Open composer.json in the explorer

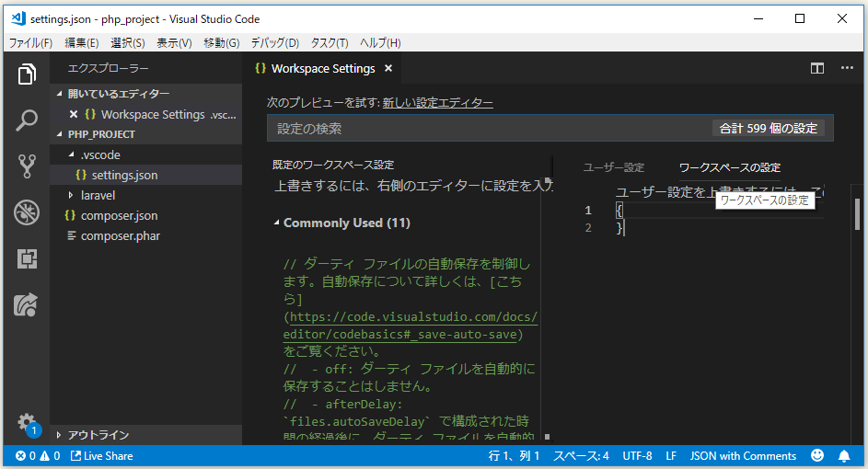[x=146, y=216]
